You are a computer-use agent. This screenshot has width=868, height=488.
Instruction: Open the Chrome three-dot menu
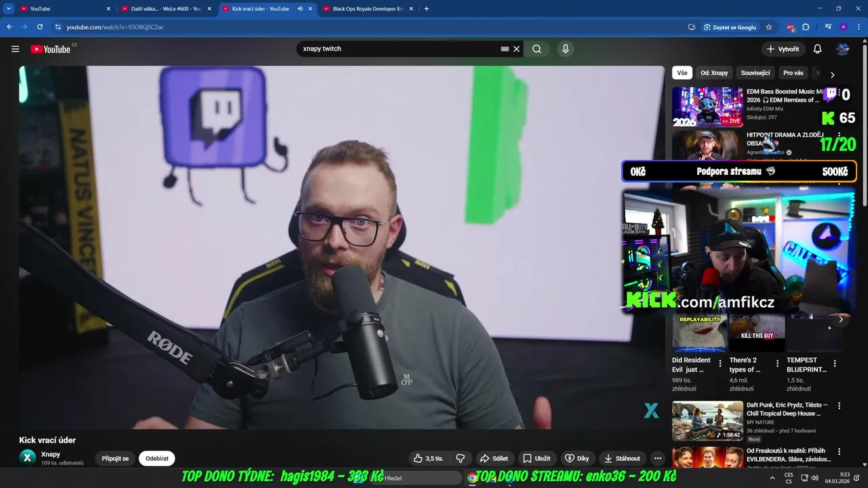(x=858, y=27)
